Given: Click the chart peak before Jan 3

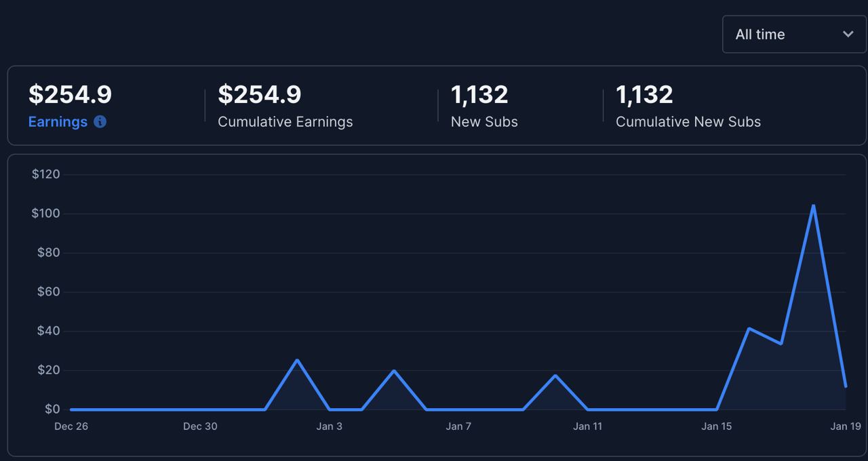Looking at the screenshot, I should 297,360.
